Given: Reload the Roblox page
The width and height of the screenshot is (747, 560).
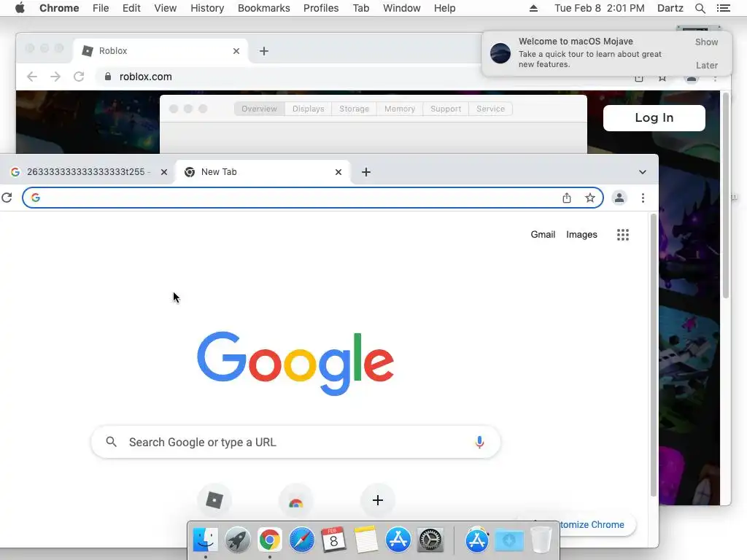Looking at the screenshot, I should pos(79,77).
